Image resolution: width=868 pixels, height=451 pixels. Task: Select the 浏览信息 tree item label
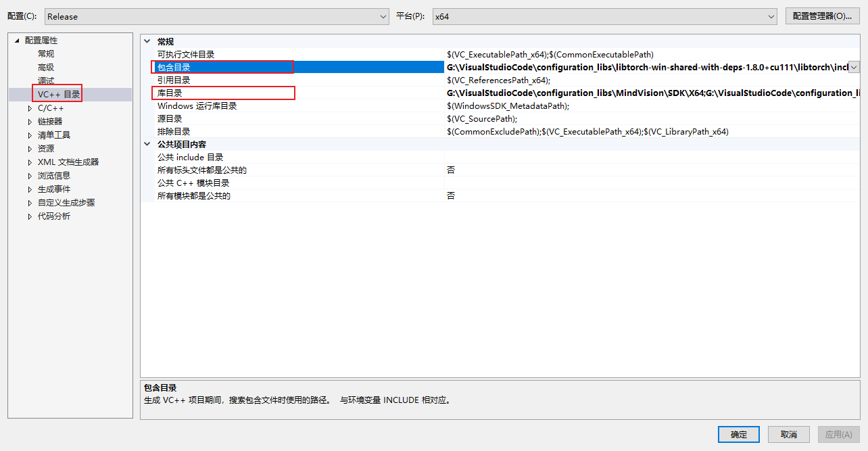[54, 176]
